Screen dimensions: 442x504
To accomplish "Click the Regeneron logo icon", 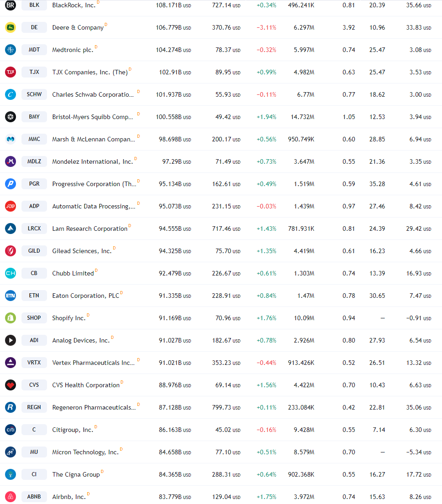I will coord(11,407).
